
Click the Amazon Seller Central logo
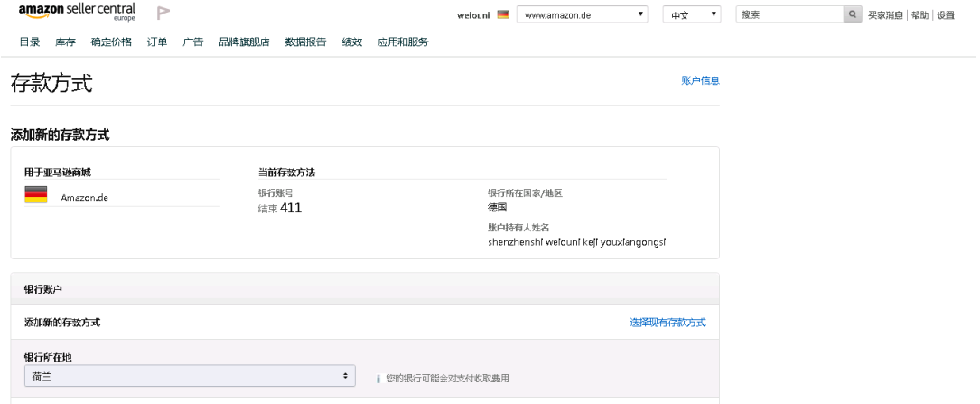pyautogui.click(x=77, y=12)
